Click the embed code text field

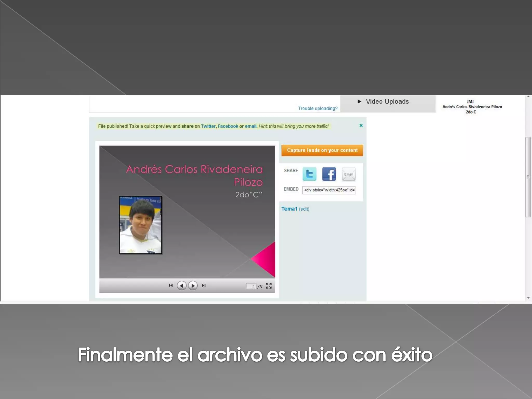click(329, 190)
